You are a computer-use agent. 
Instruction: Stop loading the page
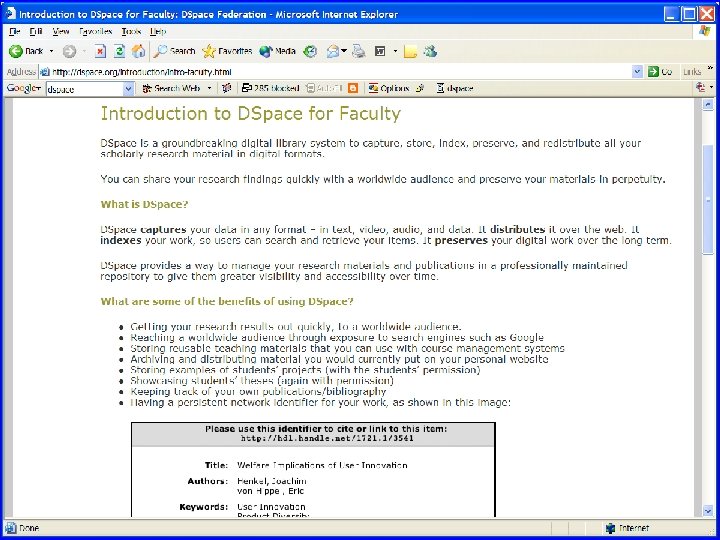coord(100,51)
